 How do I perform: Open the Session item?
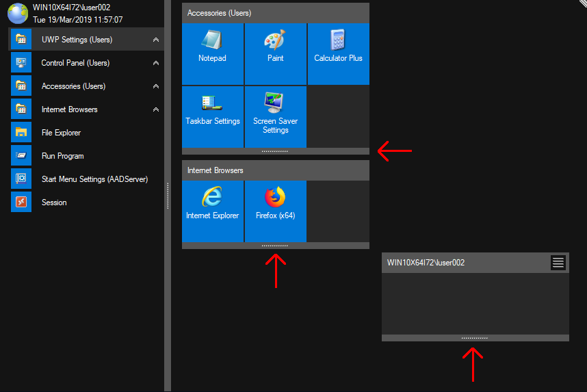pyautogui.click(x=54, y=202)
